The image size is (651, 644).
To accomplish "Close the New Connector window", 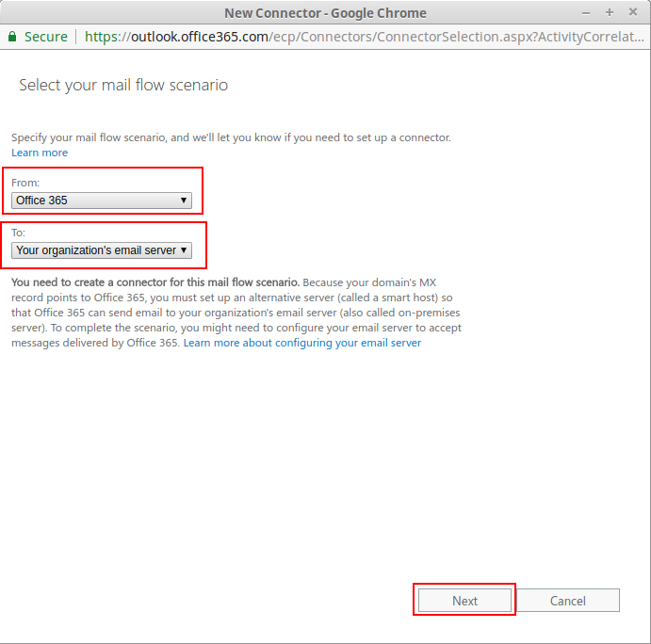I will click(x=633, y=12).
